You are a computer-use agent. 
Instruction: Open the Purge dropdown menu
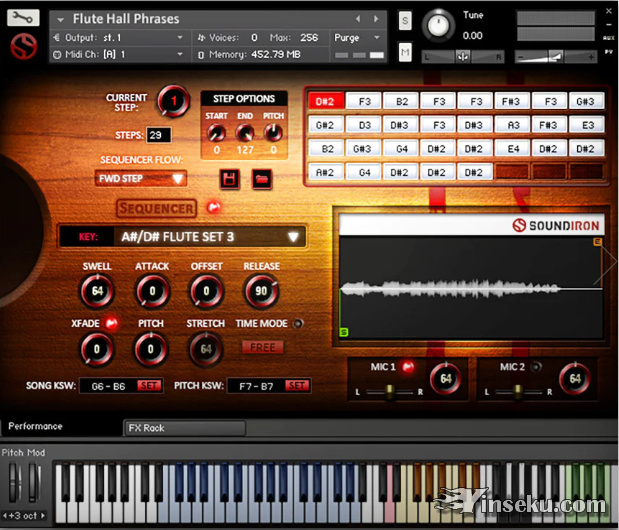click(360, 37)
